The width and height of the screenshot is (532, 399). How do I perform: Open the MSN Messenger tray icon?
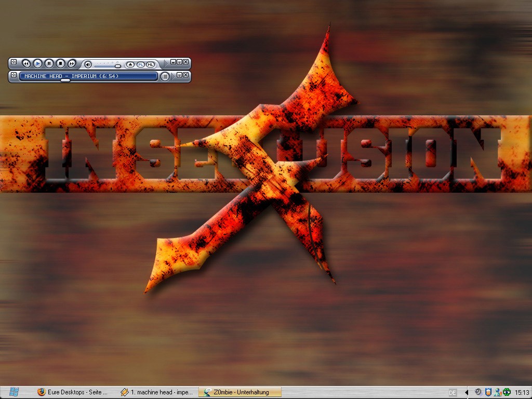pos(498,392)
